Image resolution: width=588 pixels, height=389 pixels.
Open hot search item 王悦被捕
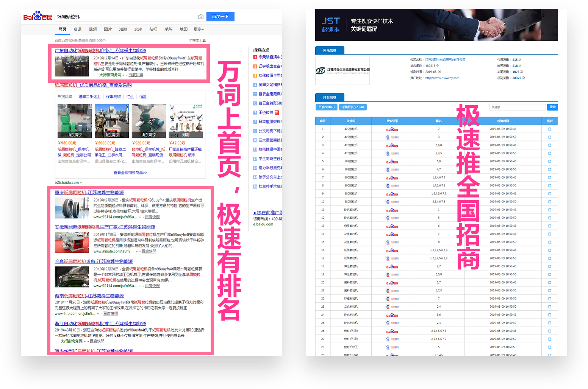coord(266,112)
